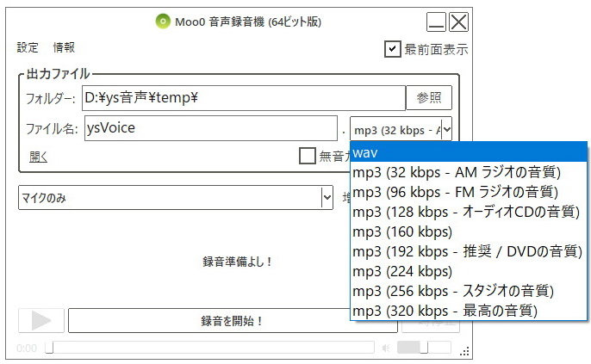Select mp3 320 kbps highest quality

(469, 311)
